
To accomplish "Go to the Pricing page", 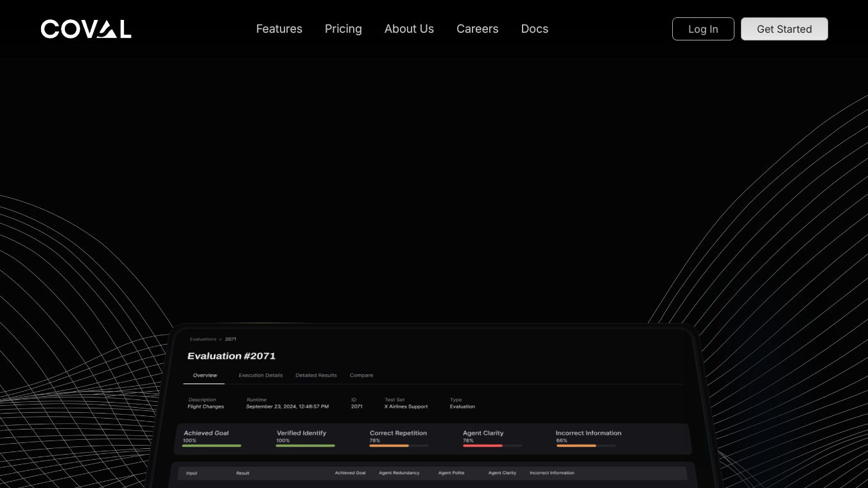I will pyautogui.click(x=343, y=29).
